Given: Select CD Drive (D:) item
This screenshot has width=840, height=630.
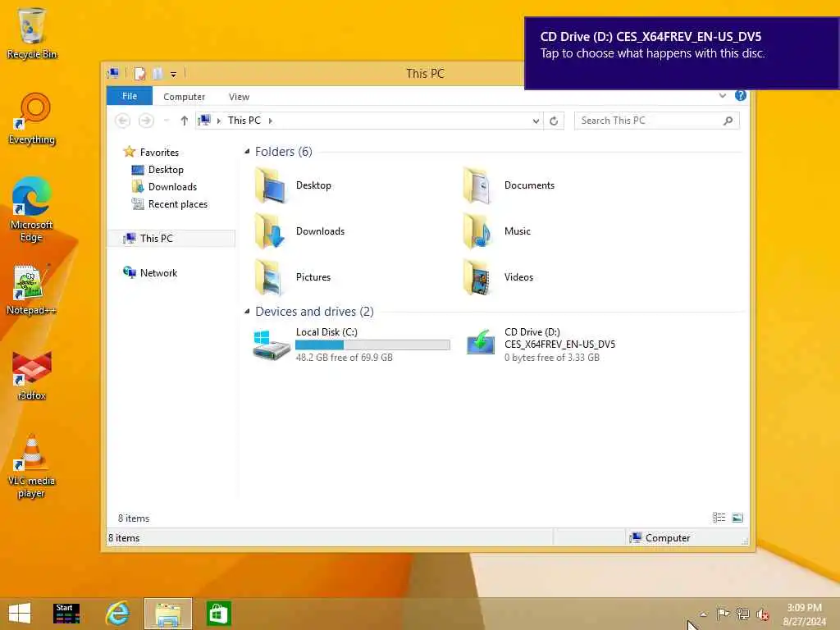Looking at the screenshot, I should click(540, 344).
